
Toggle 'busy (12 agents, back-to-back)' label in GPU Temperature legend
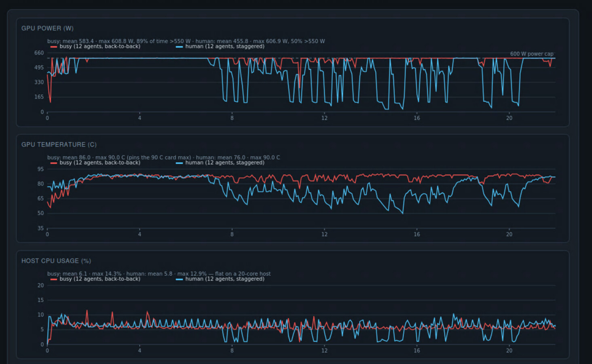click(100, 163)
